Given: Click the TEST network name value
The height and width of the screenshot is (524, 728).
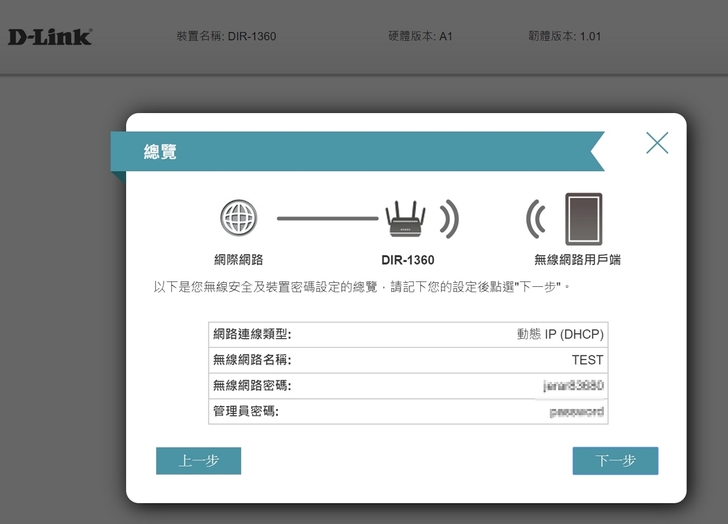Looking at the screenshot, I should (587, 360).
